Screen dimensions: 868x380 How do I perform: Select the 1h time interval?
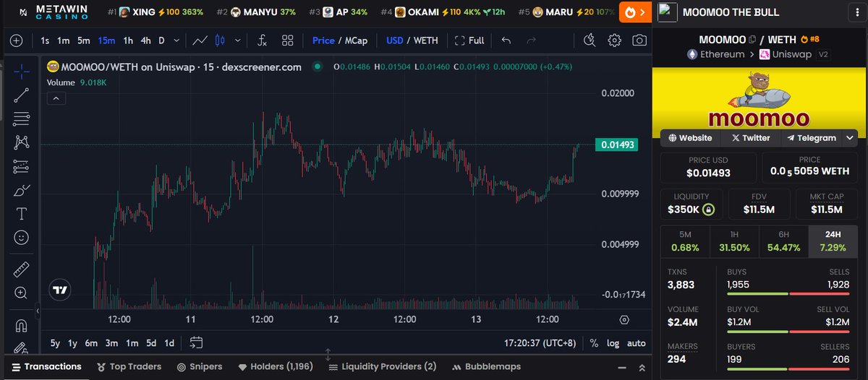tap(128, 40)
